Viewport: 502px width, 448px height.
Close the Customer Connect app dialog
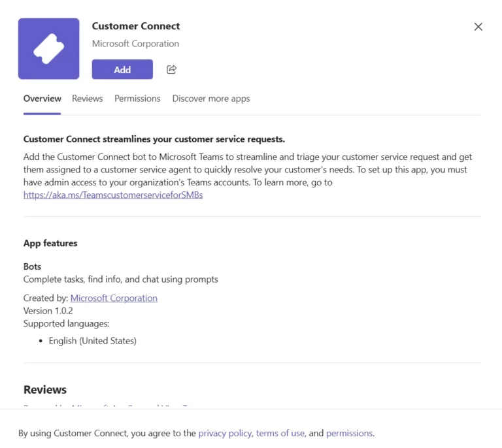[x=478, y=27]
